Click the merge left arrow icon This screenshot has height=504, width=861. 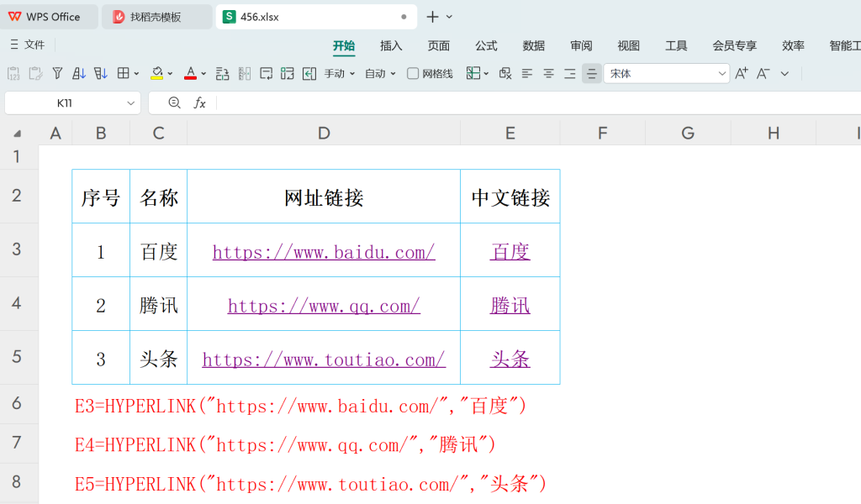tap(309, 73)
